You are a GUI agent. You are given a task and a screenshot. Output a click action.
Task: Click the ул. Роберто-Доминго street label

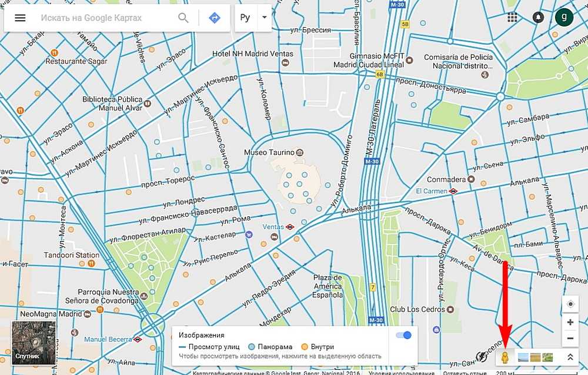click(x=342, y=171)
